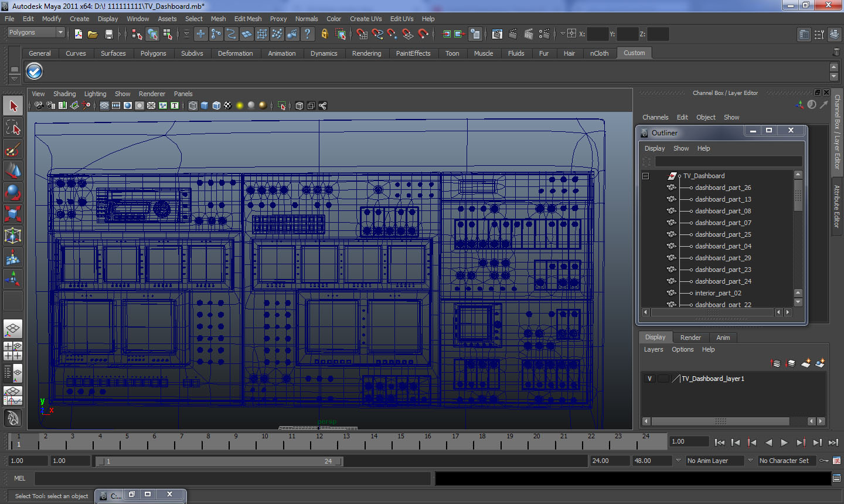Toggle isolate select in viewport toolbar
Image resolution: width=844 pixels, height=504 pixels.
pos(282,105)
